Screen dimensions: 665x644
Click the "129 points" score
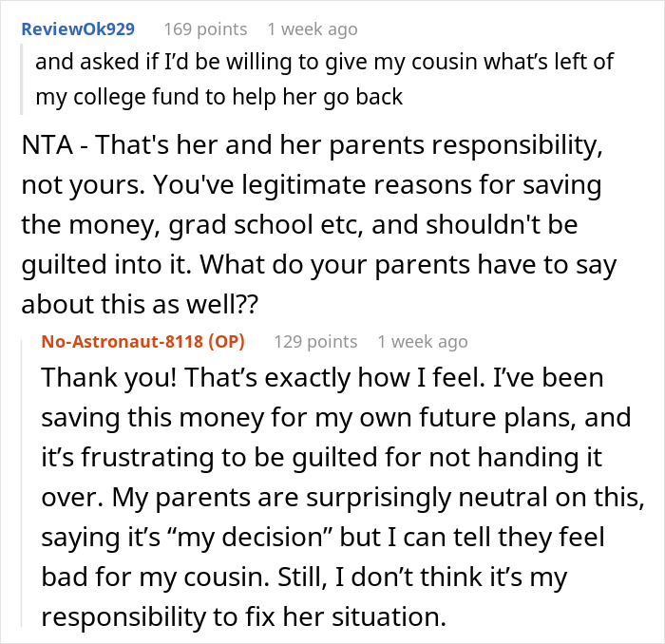coord(315,342)
